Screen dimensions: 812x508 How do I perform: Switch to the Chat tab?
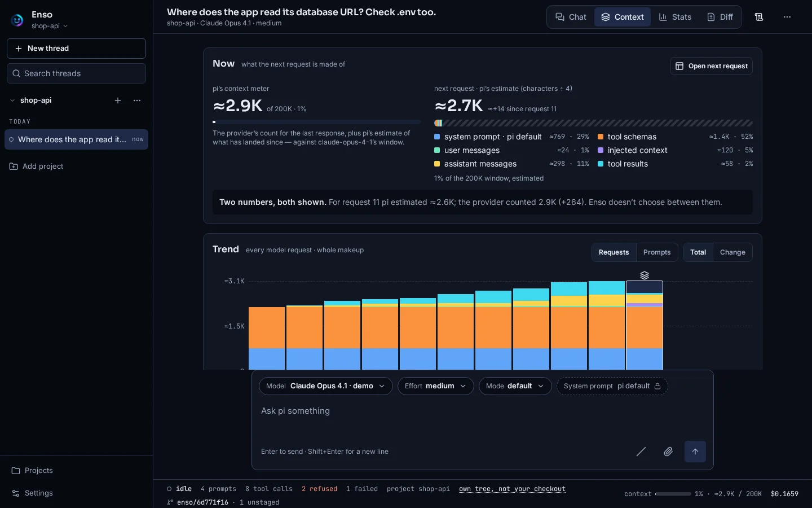coord(571,17)
